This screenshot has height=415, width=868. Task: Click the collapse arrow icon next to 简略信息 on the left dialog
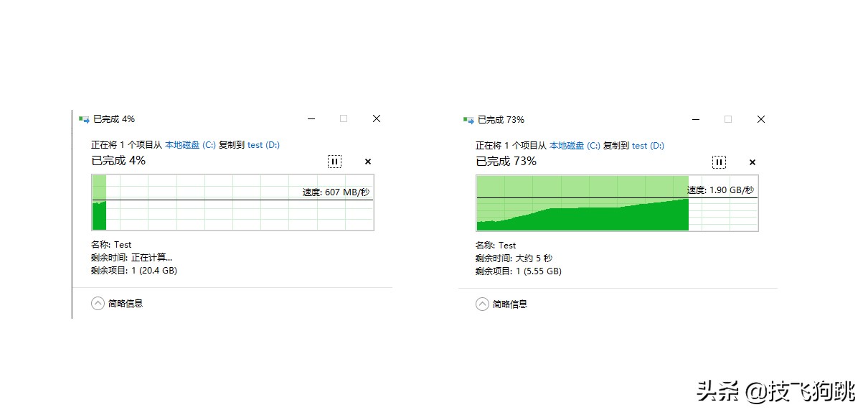[97, 303]
